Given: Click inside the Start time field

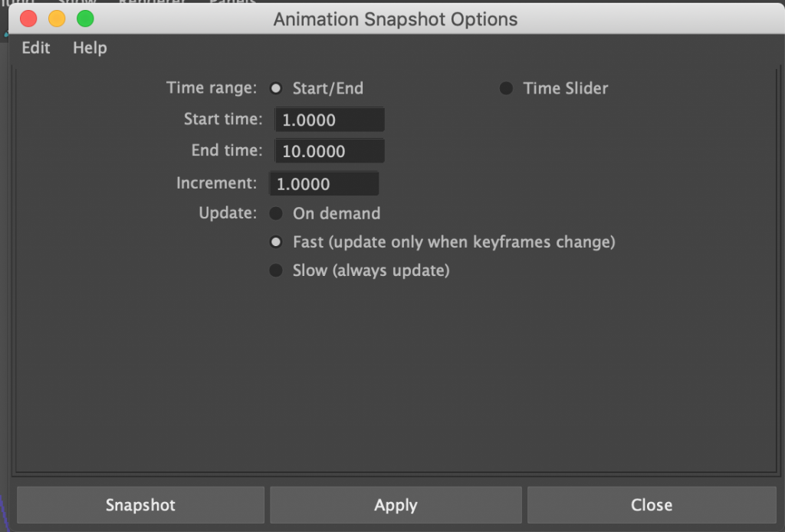Looking at the screenshot, I should tap(328, 120).
